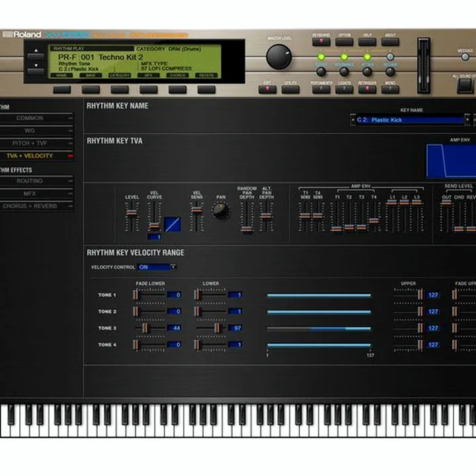Toggle the Keyboard button
Image resolution: width=476 pixels, height=476 pixels.
321,42
